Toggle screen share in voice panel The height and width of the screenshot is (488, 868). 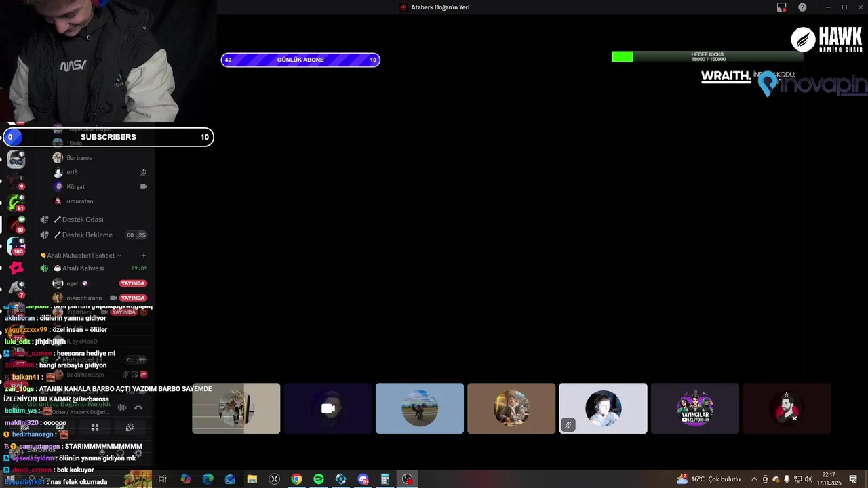[x=60, y=427]
